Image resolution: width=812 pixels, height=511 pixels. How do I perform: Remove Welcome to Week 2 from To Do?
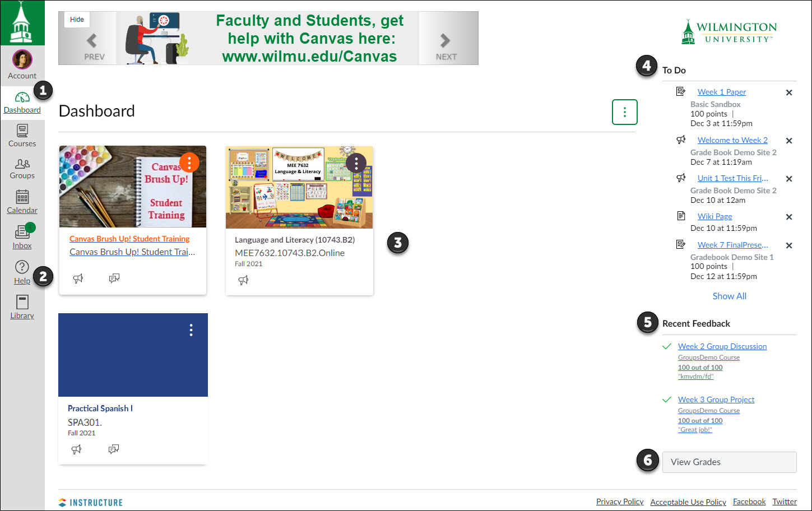(789, 140)
